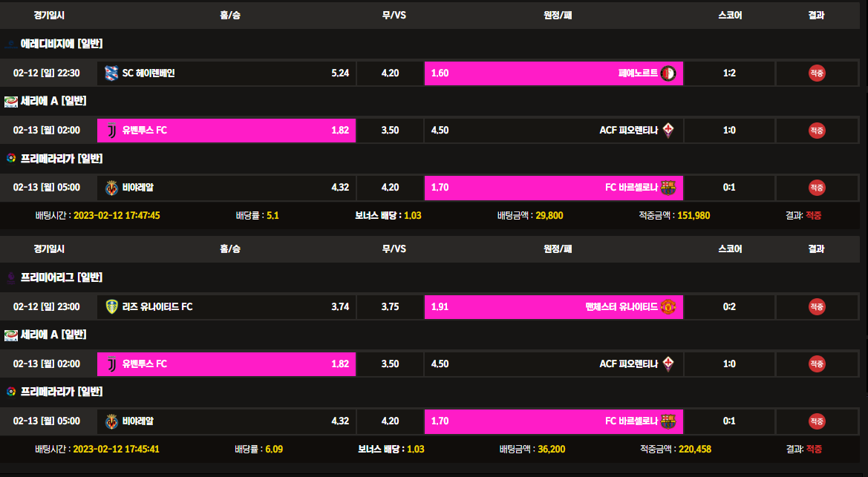Click the red 적중 badge in Heerenveen row
The height and width of the screenshot is (477, 868).
pyautogui.click(x=817, y=73)
